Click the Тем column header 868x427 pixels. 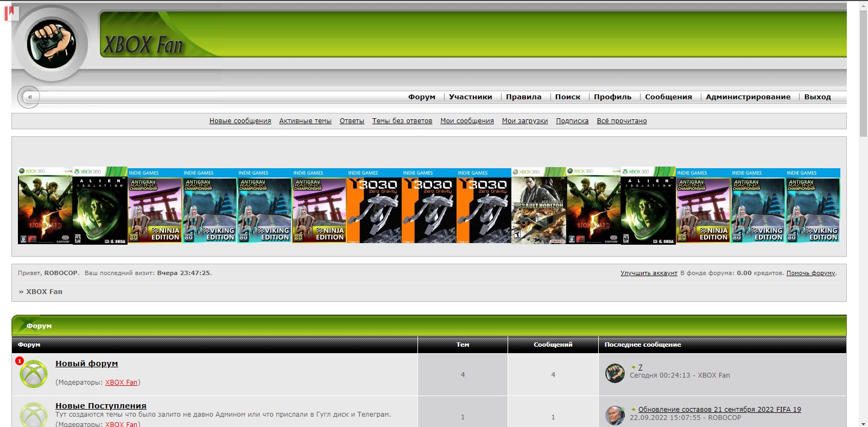tap(462, 345)
